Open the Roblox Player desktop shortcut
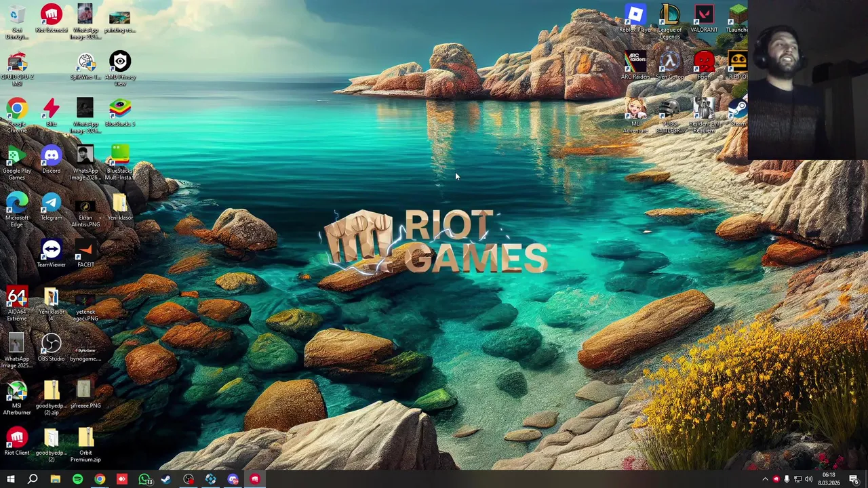868x488 pixels. (635, 19)
